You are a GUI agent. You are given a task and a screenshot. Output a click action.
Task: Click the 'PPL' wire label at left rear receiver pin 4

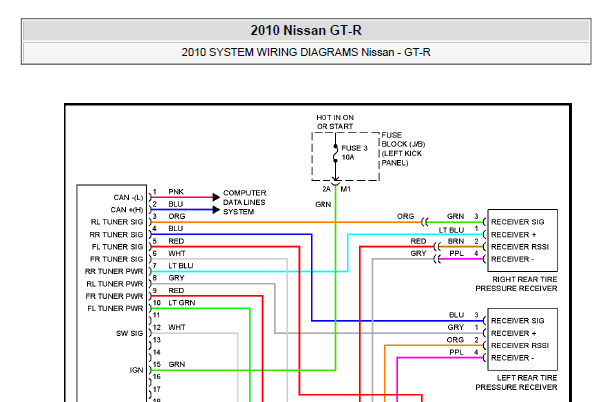(456, 352)
